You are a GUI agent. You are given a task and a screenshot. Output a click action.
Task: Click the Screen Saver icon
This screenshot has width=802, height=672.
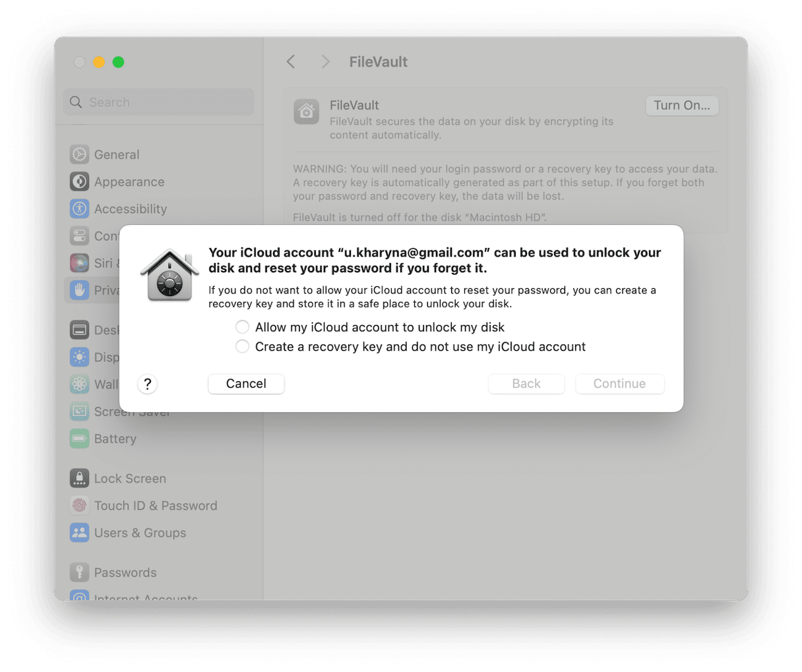click(x=79, y=412)
